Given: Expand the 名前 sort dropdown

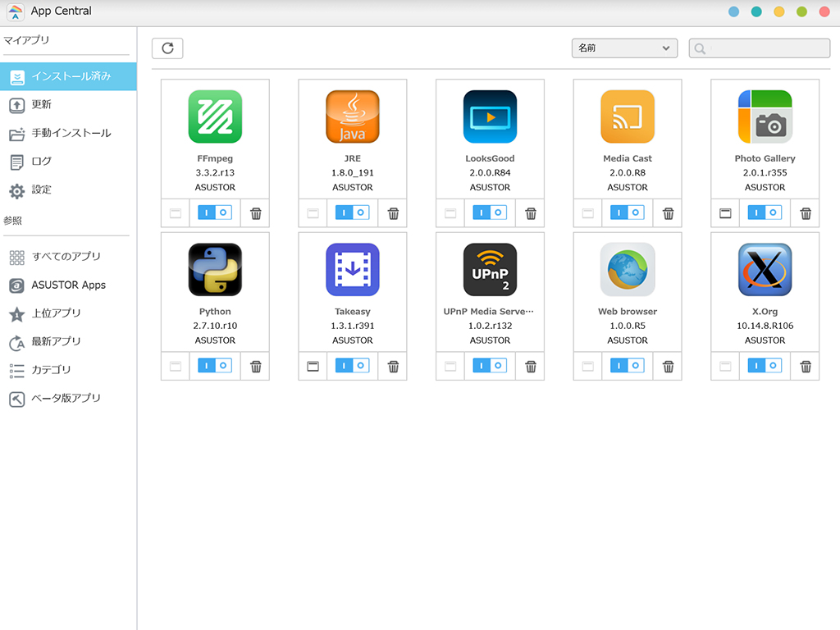Looking at the screenshot, I should (624, 48).
